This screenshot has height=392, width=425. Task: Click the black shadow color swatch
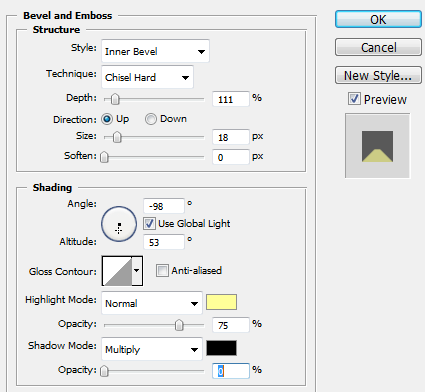221,348
